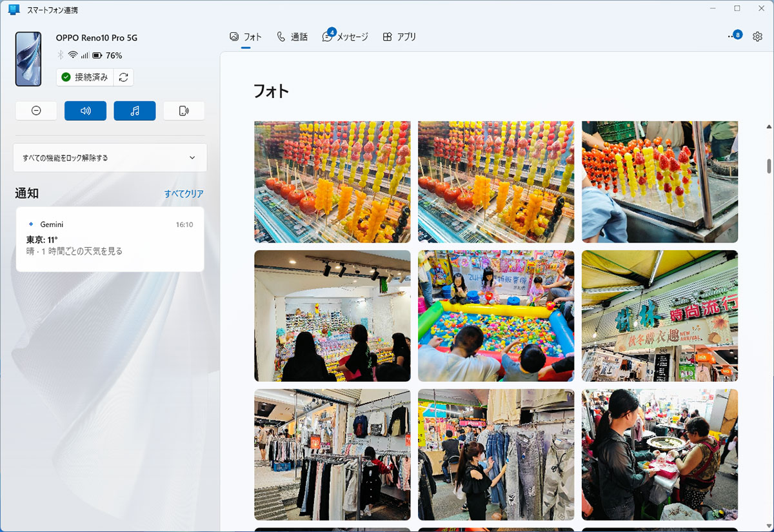Open the candied fruit on steel tray photo
This screenshot has height=532, width=774.
click(x=660, y=182)
